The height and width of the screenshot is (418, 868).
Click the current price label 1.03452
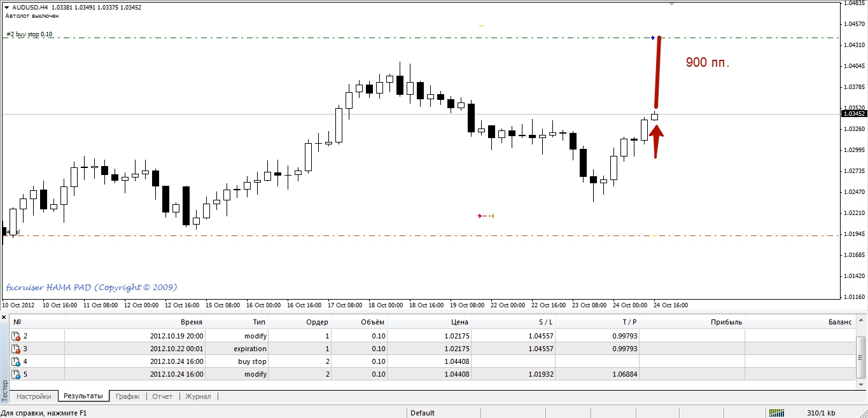coord(854,114)
